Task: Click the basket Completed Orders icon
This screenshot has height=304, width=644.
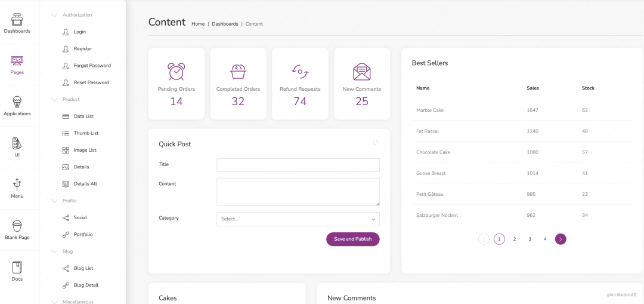Action: [238, 72]
